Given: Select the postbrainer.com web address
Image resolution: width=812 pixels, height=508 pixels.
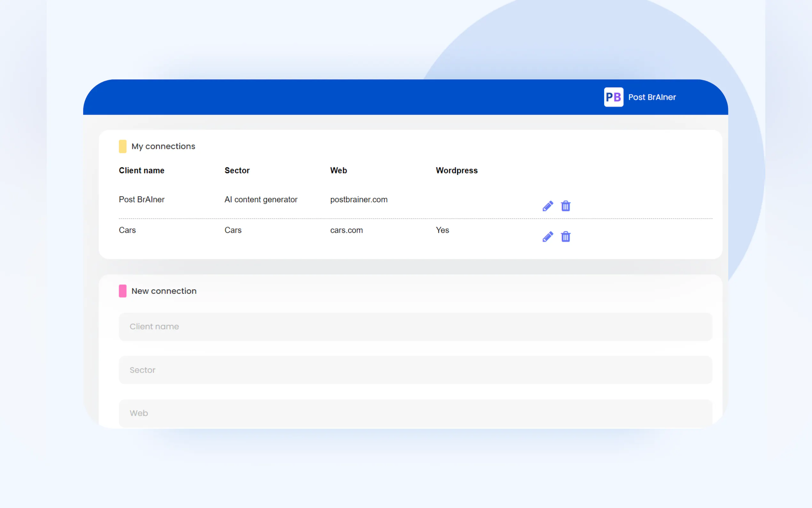Looking at the screenshot, I should (x=358, y=200).
